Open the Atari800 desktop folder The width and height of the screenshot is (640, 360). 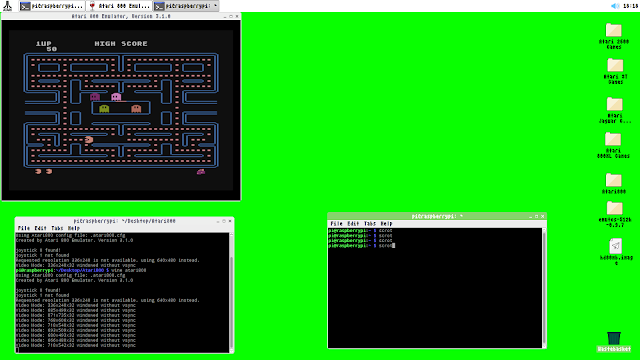[613, 180]
